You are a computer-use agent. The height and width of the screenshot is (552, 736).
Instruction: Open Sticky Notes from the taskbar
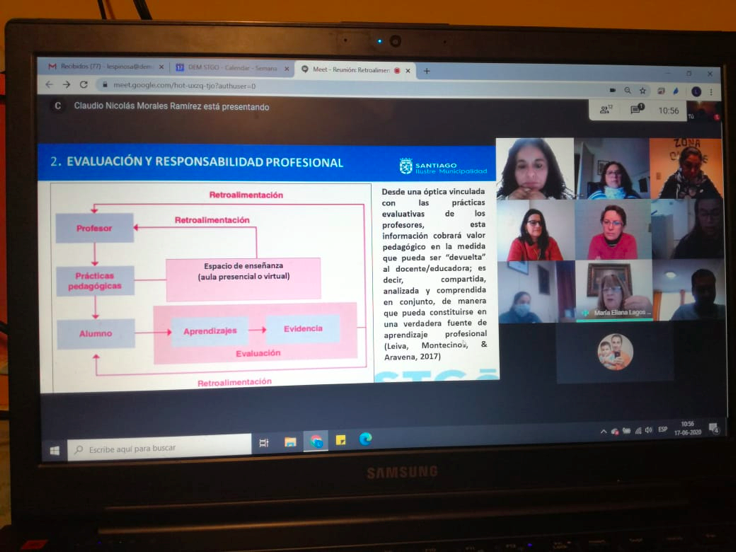pos(341,440)
